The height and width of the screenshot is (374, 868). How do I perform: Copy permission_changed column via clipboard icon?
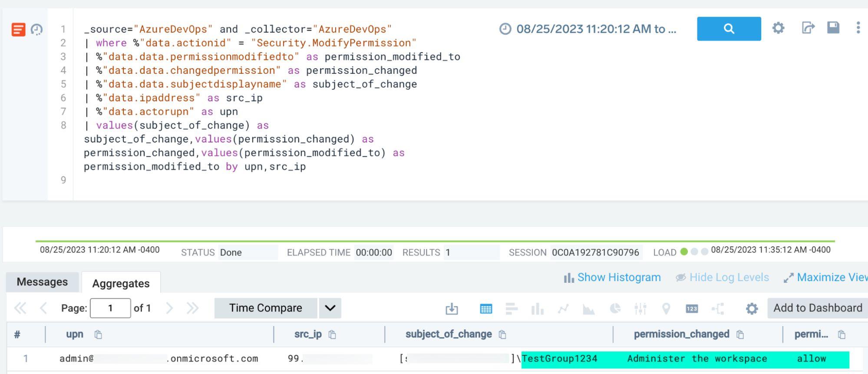point(740,334)
